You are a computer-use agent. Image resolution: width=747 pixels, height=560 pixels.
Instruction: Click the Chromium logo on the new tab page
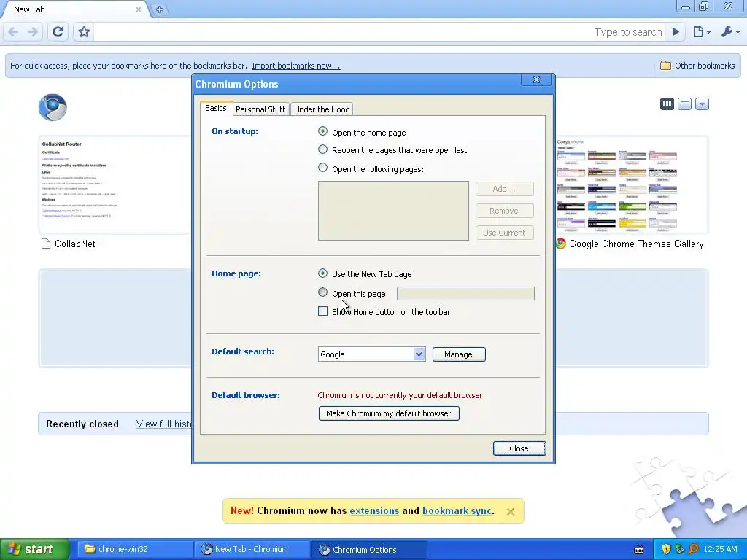pos(53,107)
